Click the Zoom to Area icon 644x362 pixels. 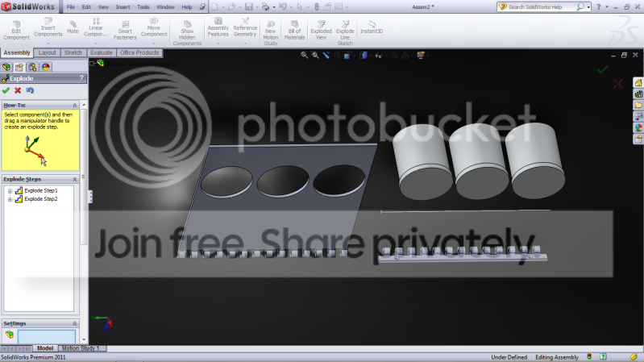[x=315, y=55]
